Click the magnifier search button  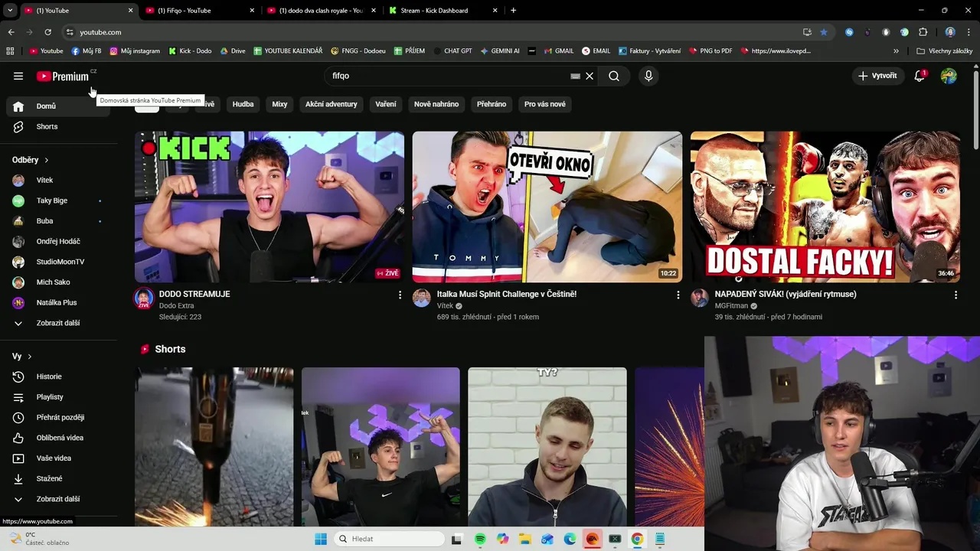coord(614,76)
